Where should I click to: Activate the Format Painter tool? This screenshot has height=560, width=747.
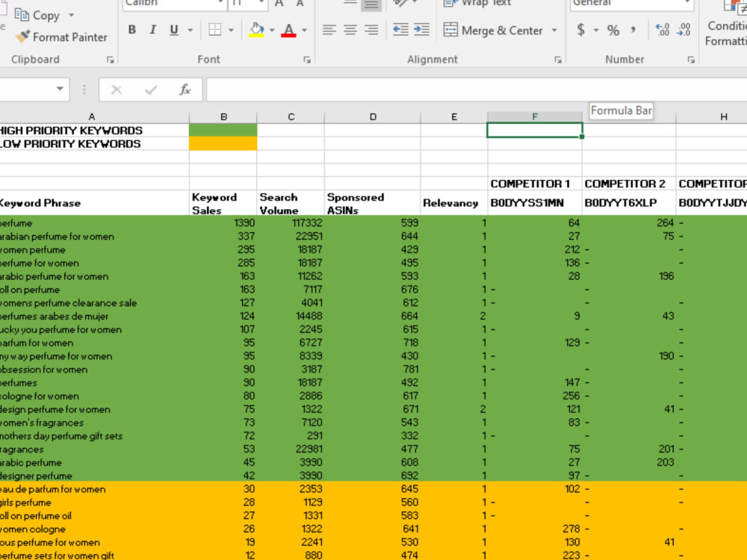(x=61, y=37)
